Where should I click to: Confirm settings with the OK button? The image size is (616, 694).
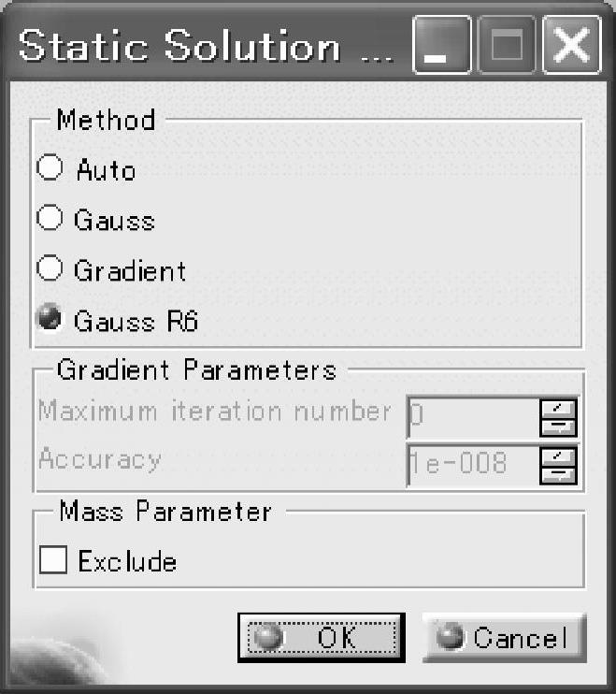321,638
